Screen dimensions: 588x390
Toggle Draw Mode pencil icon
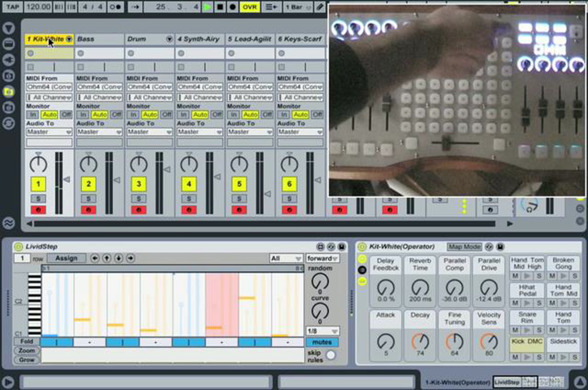click(320, 7)
